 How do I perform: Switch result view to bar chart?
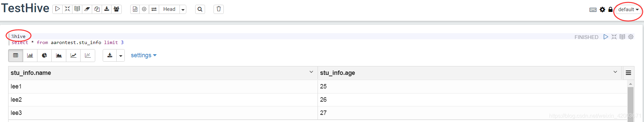[x=30, y=55]
